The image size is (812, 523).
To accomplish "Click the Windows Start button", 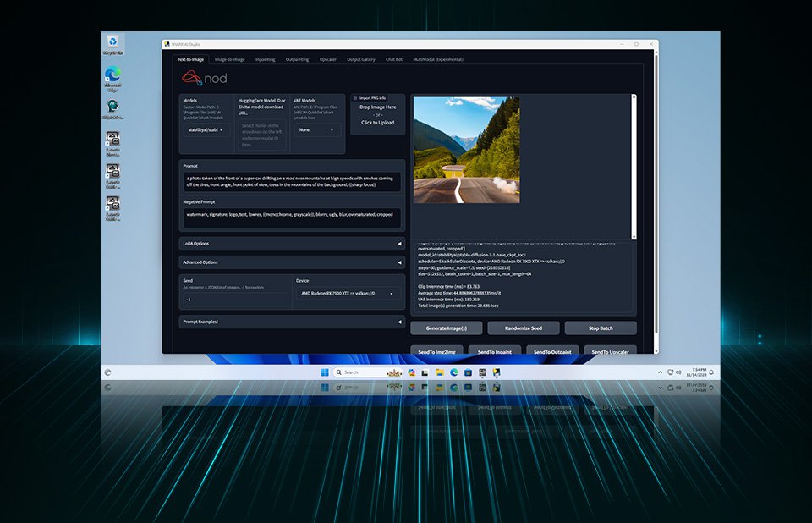I will (x=324, y=372).
